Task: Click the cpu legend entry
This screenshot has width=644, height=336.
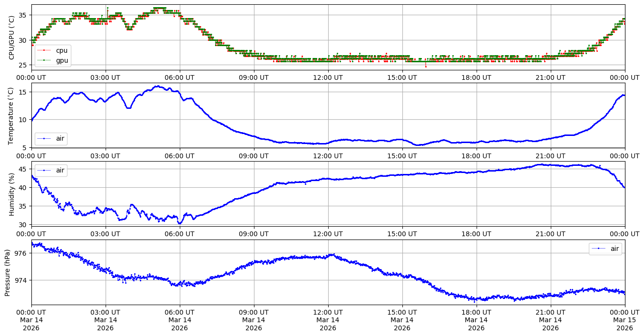Action: click(x=61, y=50)
